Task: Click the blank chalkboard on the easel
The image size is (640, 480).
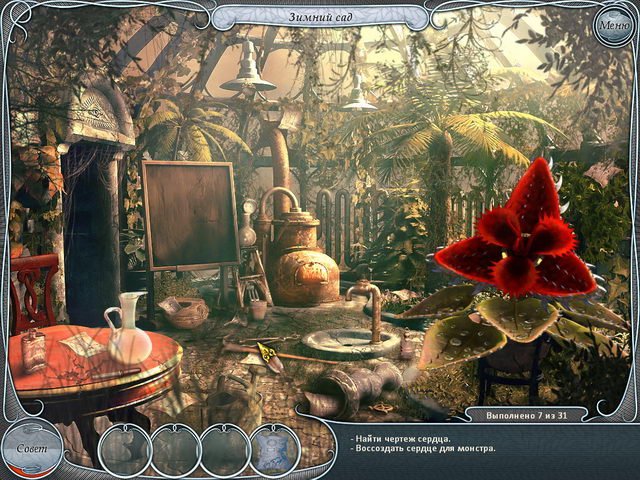Action: click(x=188, y=214)
